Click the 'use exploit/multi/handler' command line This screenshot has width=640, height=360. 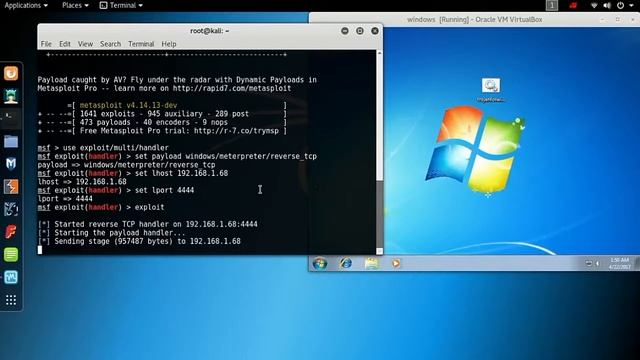103,148
